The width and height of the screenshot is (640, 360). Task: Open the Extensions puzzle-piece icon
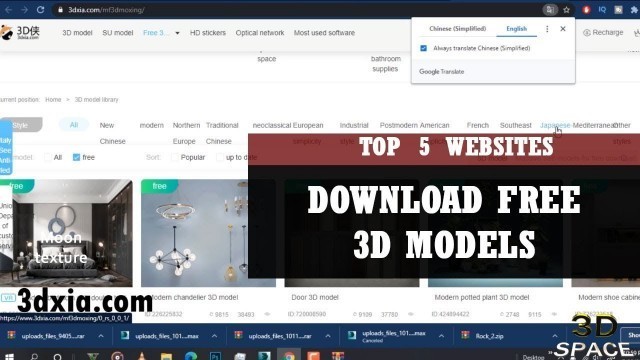coord(634,10)
